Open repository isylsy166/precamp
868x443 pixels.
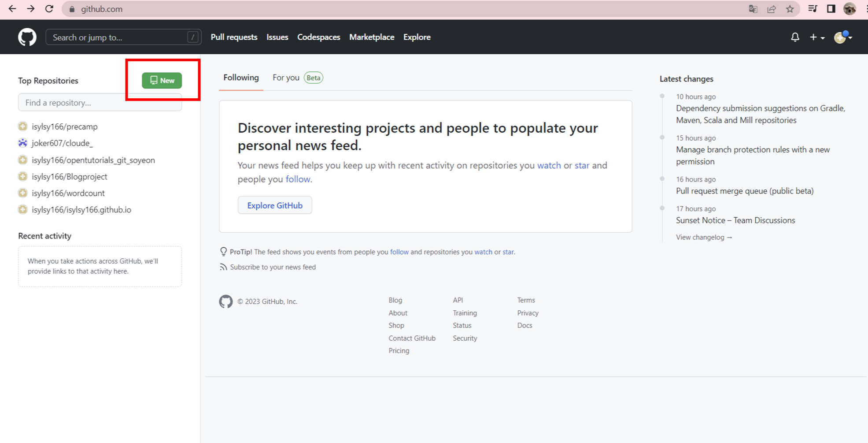(65, 127)
